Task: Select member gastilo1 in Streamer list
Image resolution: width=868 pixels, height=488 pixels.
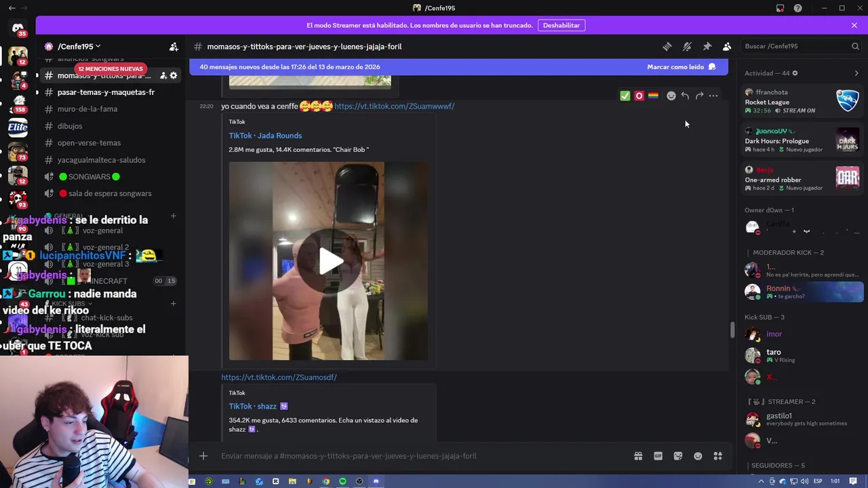Action: (802, 419)
